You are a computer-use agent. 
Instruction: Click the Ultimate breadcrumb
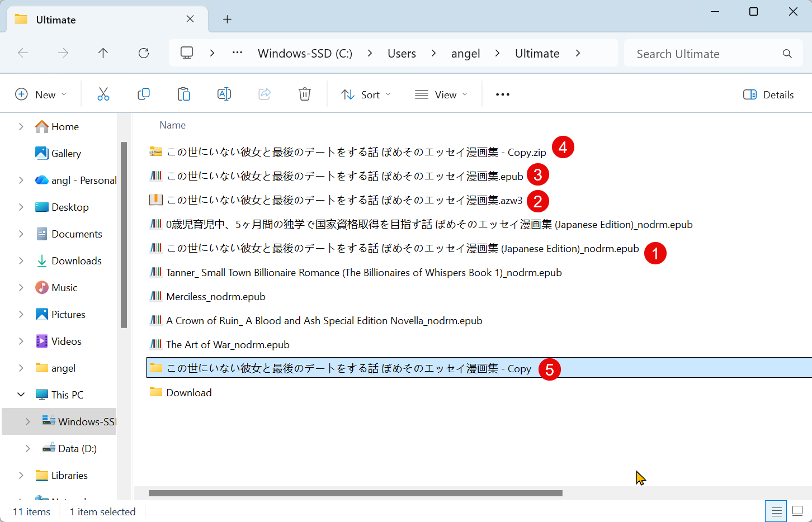click(537, 54)
